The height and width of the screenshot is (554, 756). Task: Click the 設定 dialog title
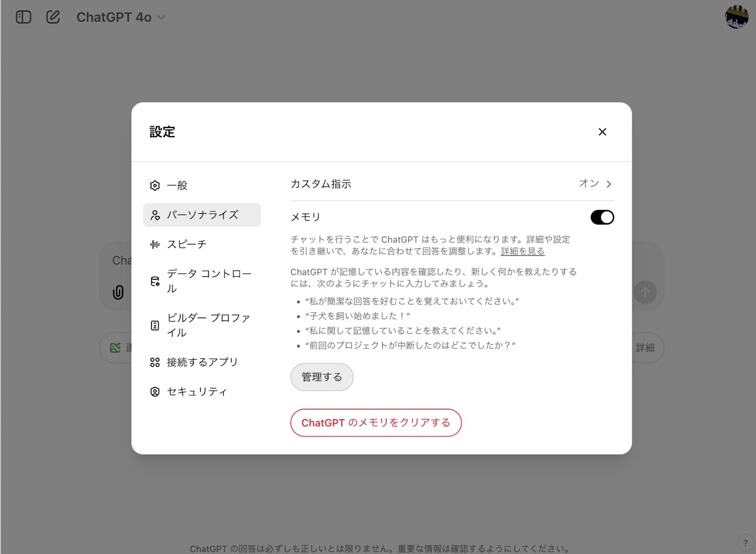coord(162,132)
